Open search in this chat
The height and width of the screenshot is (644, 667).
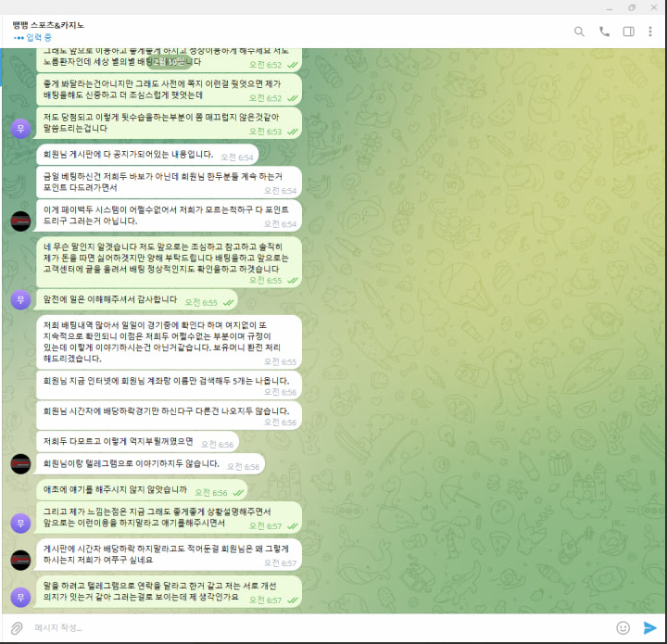pyautogui.click(x=579, y=32)
